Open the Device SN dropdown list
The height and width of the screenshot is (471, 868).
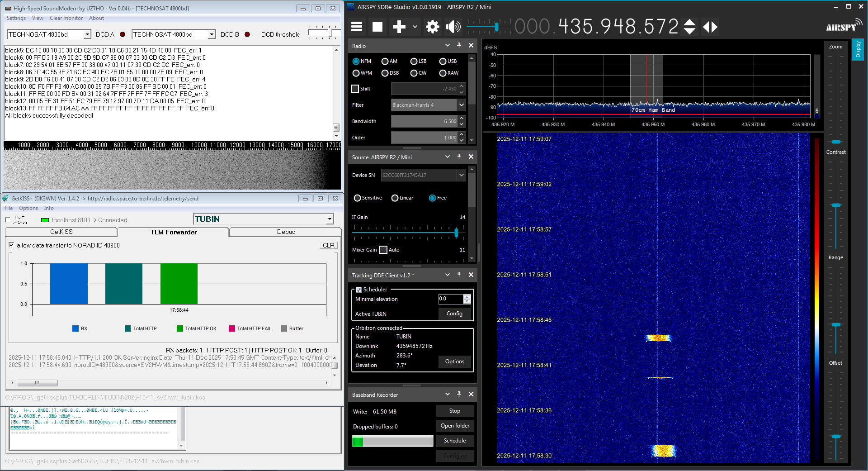pyautogui.click(x=461, y=175)
